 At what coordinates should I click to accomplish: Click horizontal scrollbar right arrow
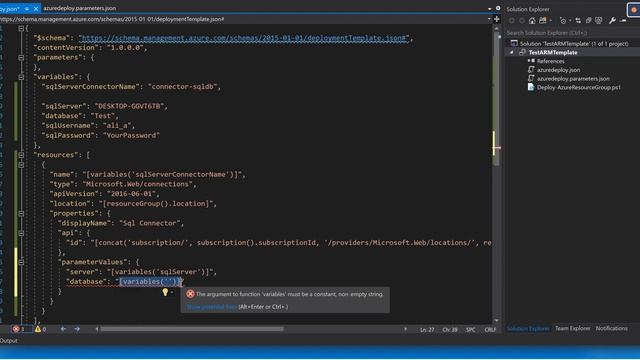(x=405, y=329)
